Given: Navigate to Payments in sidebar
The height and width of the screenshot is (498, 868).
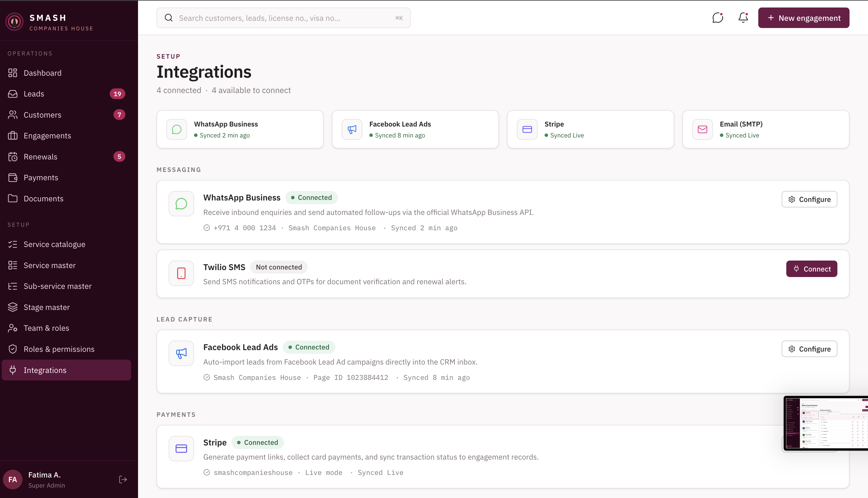Looking at the screenshot, I should pyautogui.click(x=66, y=178).
